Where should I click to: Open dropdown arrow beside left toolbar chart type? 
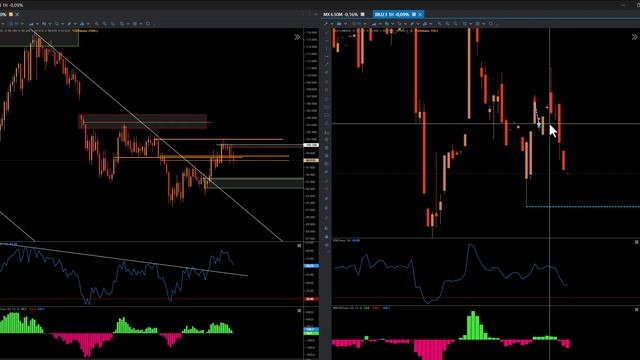pos(37,24)
